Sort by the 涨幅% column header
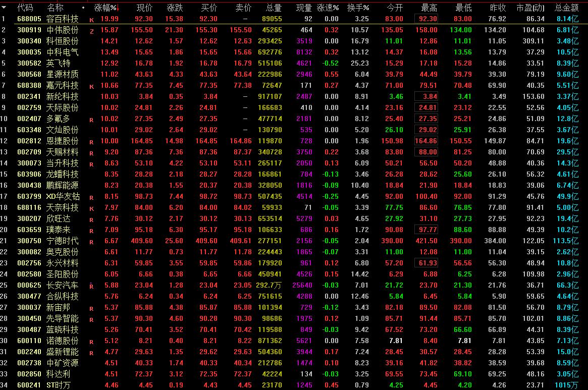Viewport: 588px width, 390px height. coord(106,8)
